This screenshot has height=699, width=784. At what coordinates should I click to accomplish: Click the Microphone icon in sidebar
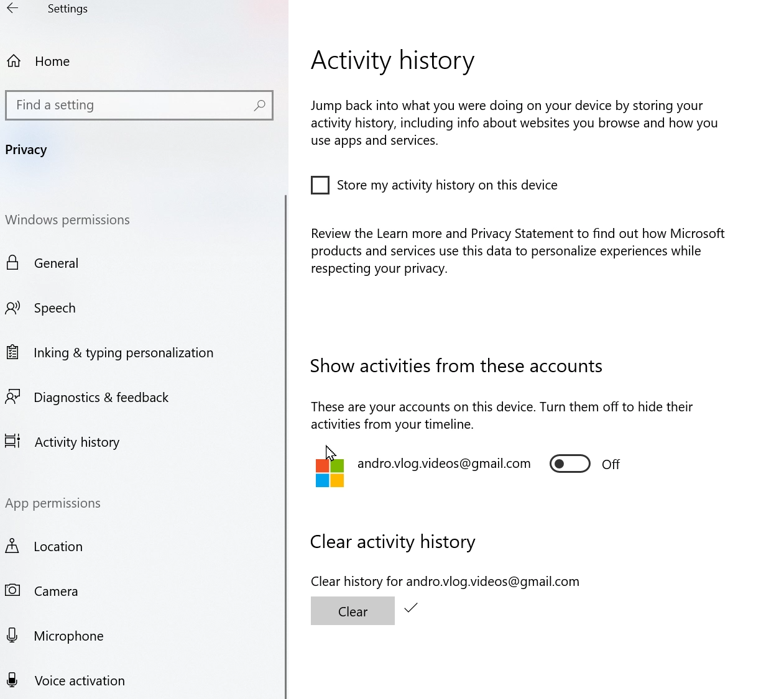tap(12, 635)
